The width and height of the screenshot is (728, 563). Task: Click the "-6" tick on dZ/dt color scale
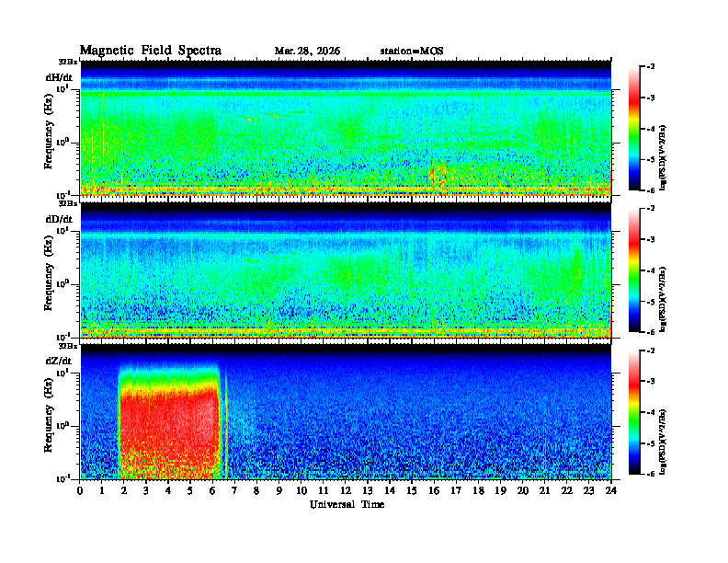pyautogui.click(x=650, y=474)
